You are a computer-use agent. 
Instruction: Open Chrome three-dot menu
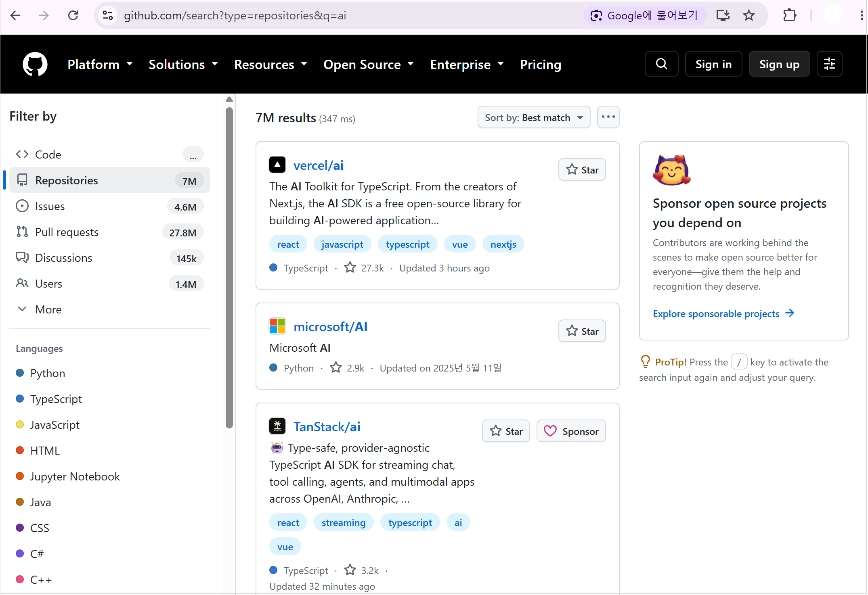coord(862,15)
